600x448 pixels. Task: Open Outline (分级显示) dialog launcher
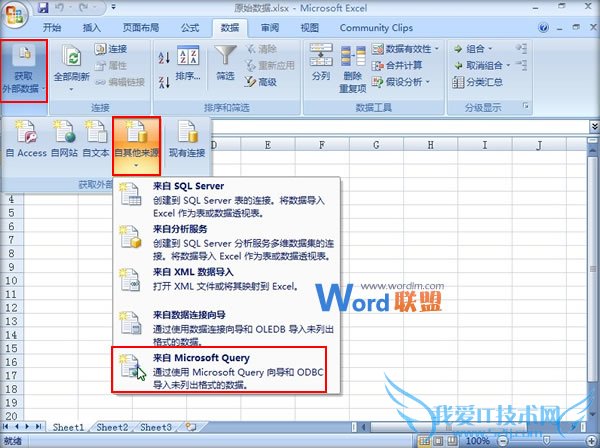[526, 106]
